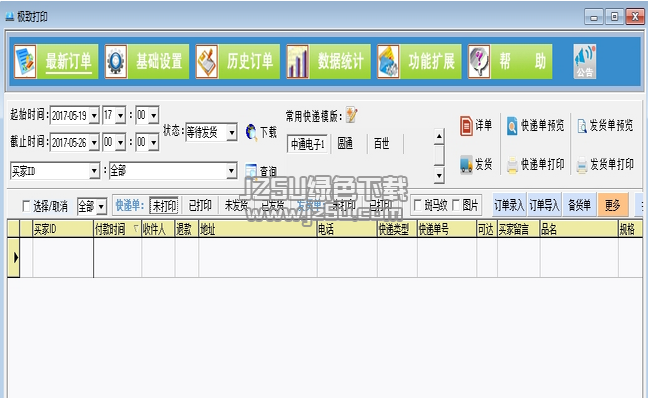Open 详单 order details
The width and height of the screenshot is (648, 398).
476,125
